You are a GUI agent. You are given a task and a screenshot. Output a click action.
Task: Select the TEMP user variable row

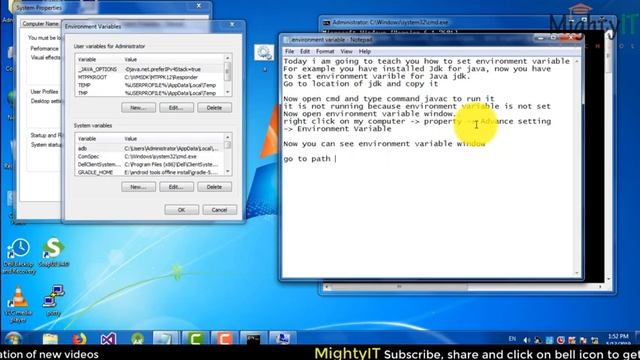(x=150, y=85)
